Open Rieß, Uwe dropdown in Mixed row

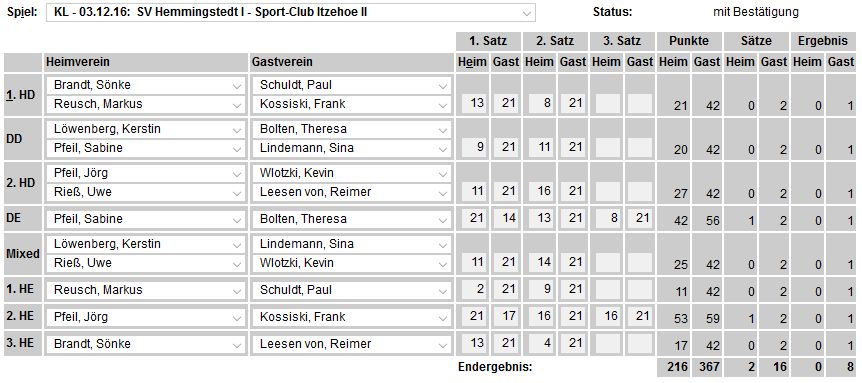(145, 263)
